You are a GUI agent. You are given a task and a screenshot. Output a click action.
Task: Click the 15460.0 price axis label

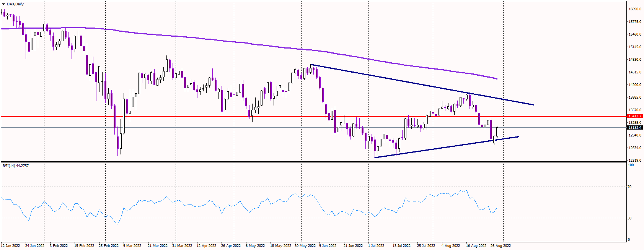click(635, 34)
